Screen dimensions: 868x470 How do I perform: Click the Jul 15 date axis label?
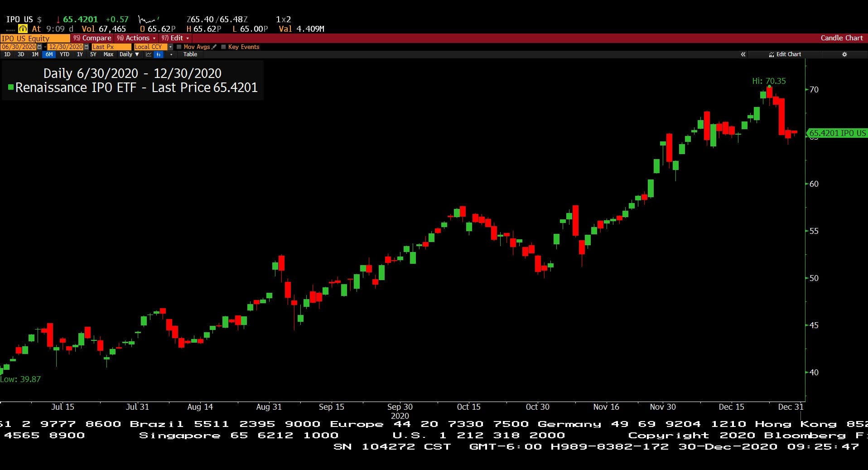[x=63, y=407]
